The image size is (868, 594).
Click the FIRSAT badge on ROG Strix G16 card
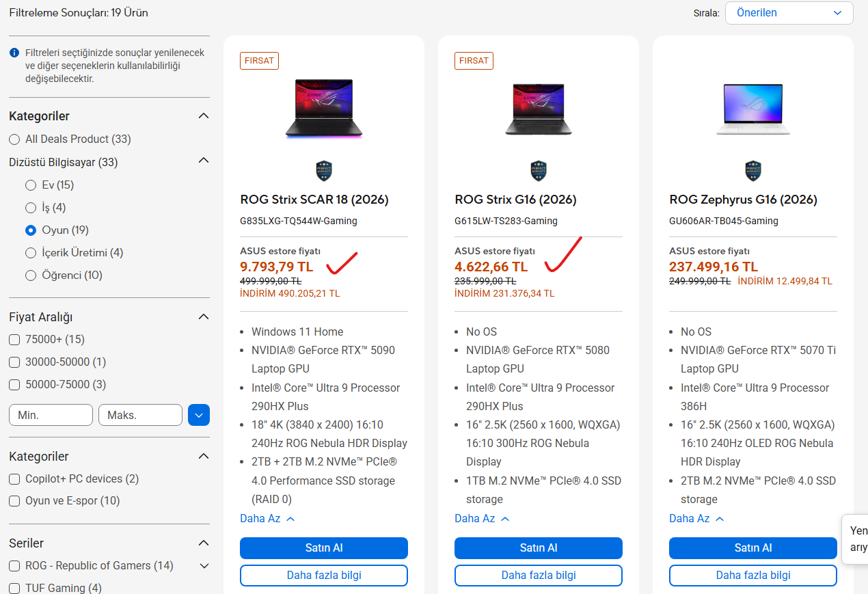point(474,60)
